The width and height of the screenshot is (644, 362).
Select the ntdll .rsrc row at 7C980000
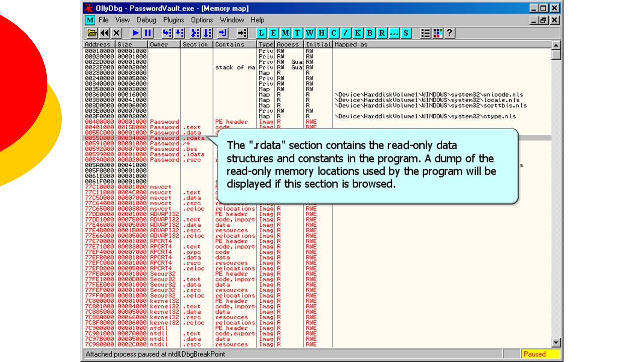[317, 344]
